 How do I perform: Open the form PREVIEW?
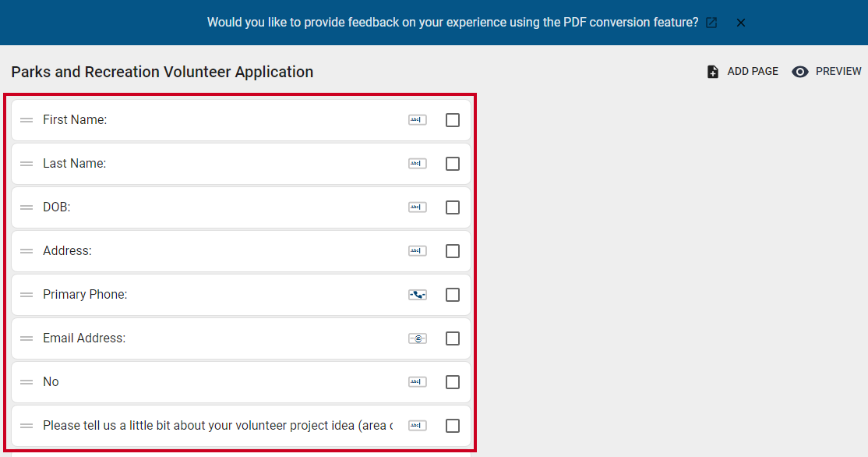827,72
